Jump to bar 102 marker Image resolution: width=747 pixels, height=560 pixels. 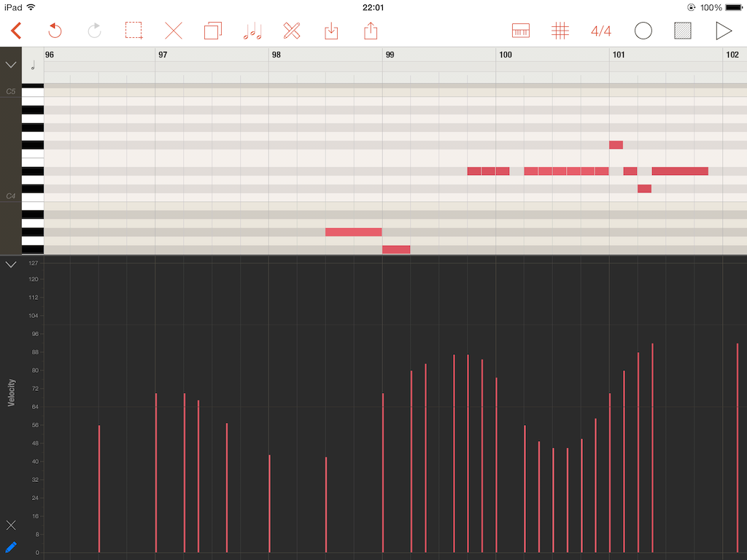[732, 55]
